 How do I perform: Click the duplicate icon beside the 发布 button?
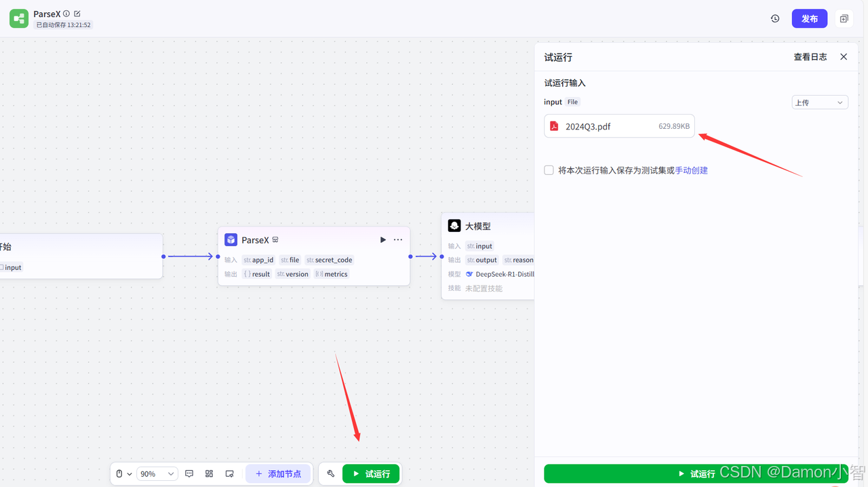pos(844,18)
